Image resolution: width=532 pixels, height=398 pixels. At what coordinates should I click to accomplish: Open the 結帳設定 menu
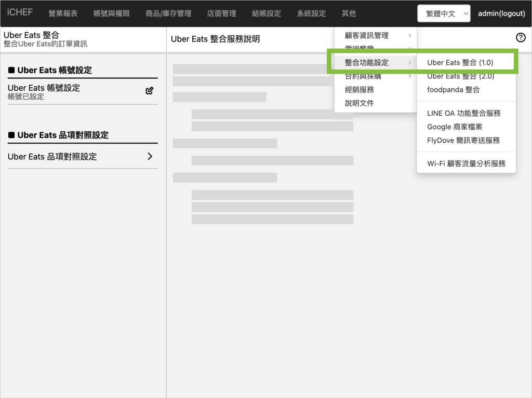(267, 13)
